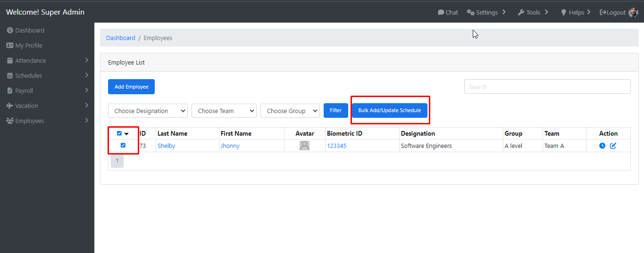Click the Logout arrow icon
The image size is (644, 253).
tap(603, 12)
